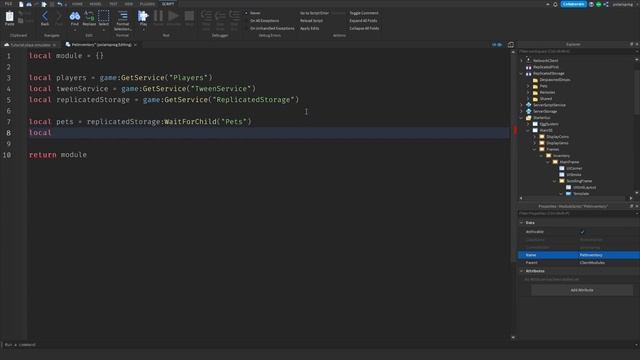
Task: Click the Paste clipboard icon
Action: coord(9,17)
